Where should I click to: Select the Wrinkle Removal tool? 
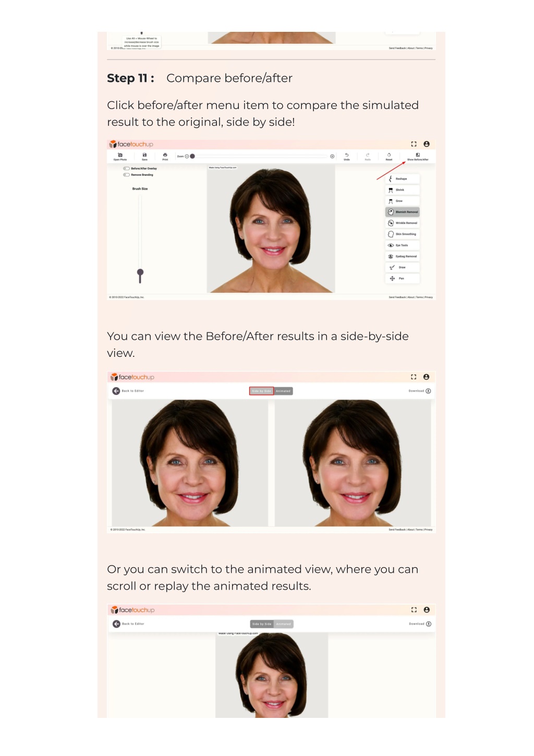pos(402,223)
